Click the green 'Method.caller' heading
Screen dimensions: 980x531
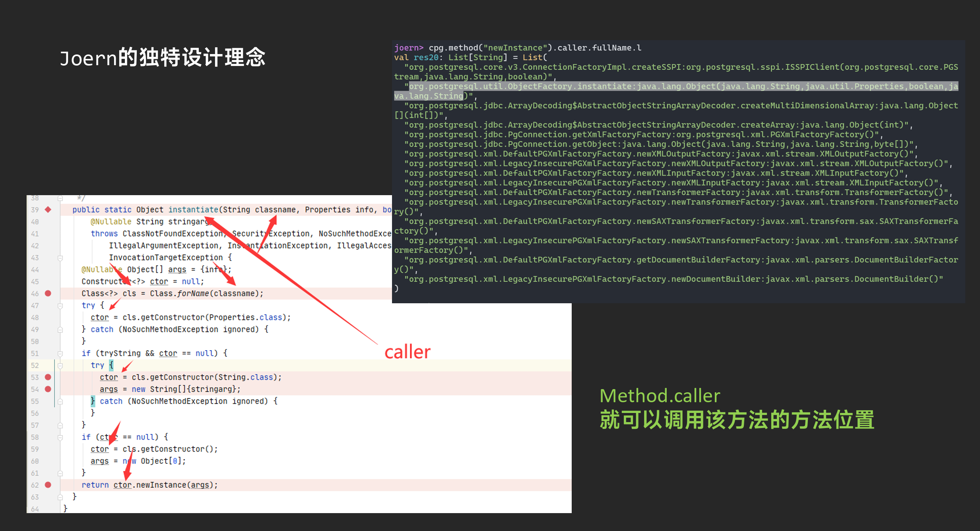coord(660,396)
